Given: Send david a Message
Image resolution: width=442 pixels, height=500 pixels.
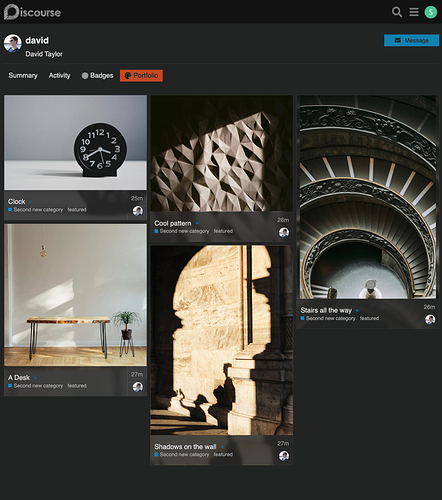Looking at the screenshot, I should [x=411, y=40].
